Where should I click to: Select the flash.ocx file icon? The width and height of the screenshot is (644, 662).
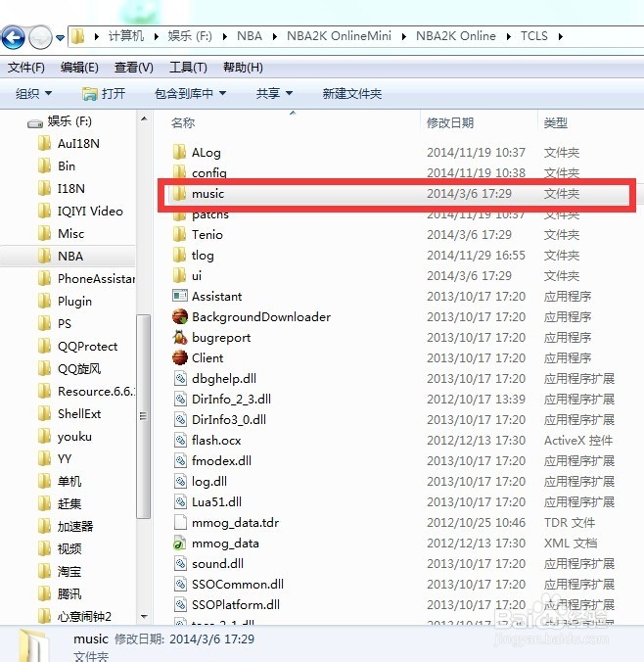pyautogui.click(x=180, y=440)
